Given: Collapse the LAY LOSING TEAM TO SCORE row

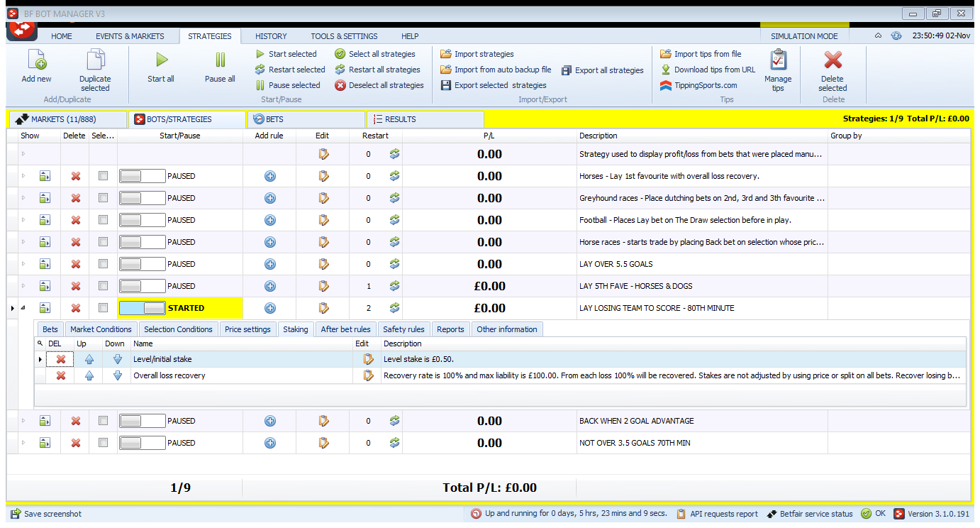Looking at the screenshot, I should point(23,308).
